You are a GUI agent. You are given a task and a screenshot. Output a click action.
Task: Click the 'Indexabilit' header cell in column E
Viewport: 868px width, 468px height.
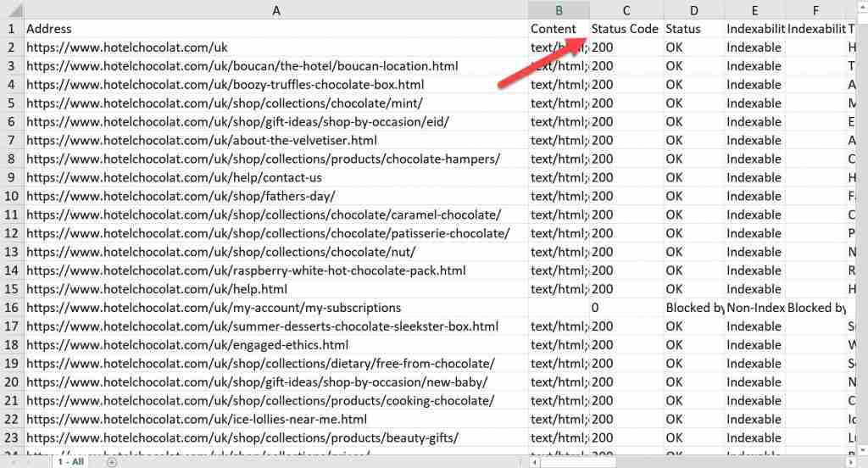(x=754, y=29)
